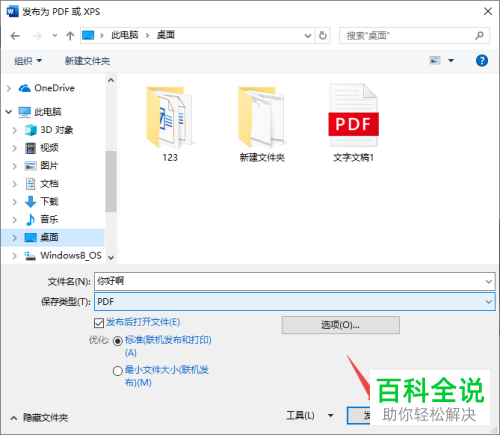Select 标准(联机发布和打印) radio option

coord(118,341)
